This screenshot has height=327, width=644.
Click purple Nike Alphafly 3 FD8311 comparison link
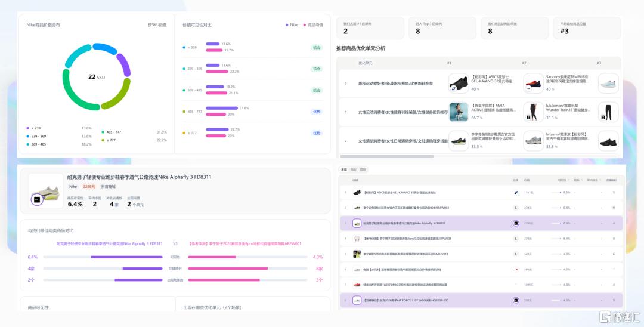coord(109,243)
